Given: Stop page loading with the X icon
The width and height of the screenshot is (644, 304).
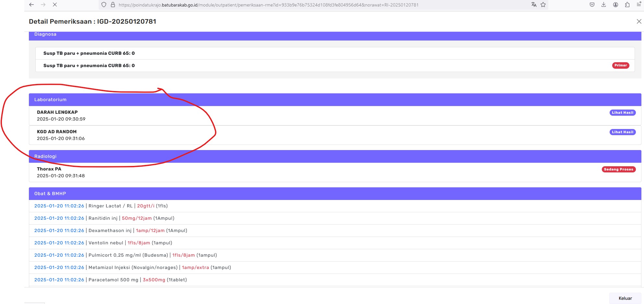Looking at the screenshot, I should pyautogui.click(x=55, y=5).
